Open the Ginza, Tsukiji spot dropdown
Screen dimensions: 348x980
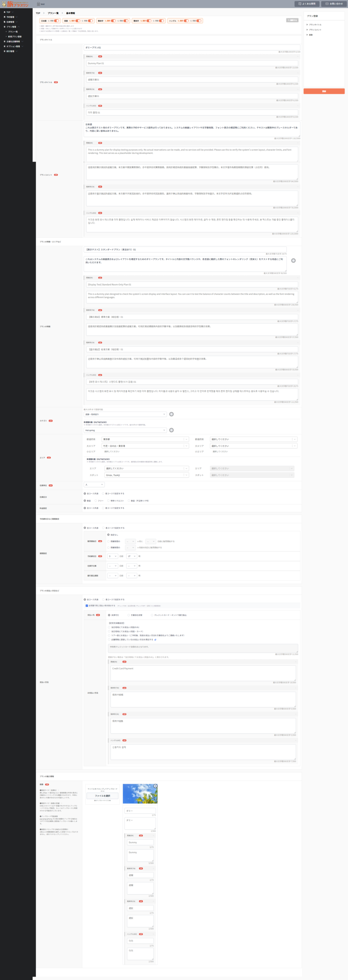pyautogui.click(x=147, y=475)
